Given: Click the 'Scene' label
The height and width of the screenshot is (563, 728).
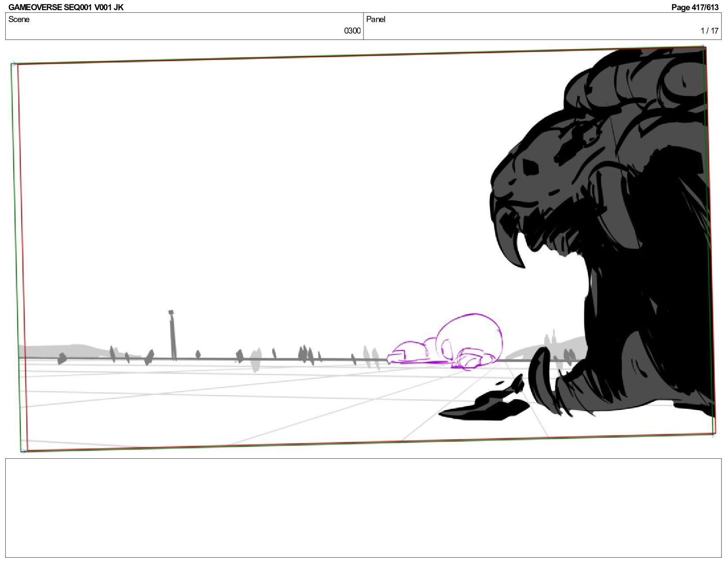Looking at the screenshot, I should pos(19,19).
